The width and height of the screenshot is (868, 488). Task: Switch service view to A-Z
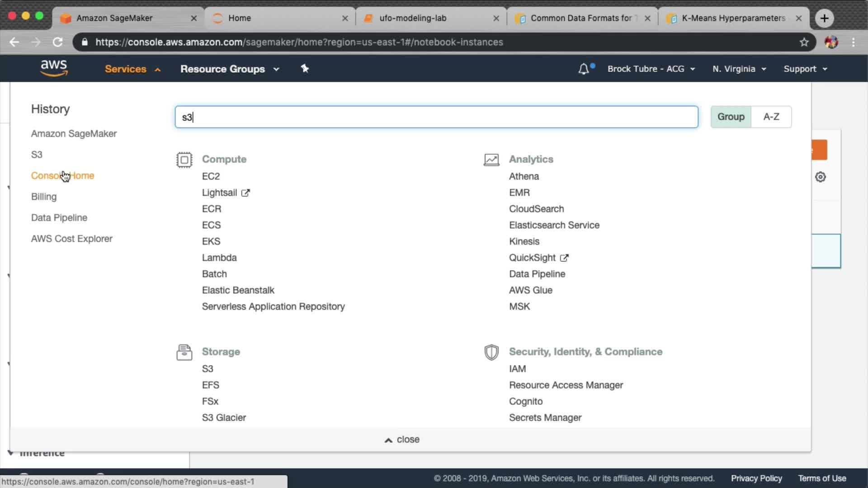coord(771,117)
